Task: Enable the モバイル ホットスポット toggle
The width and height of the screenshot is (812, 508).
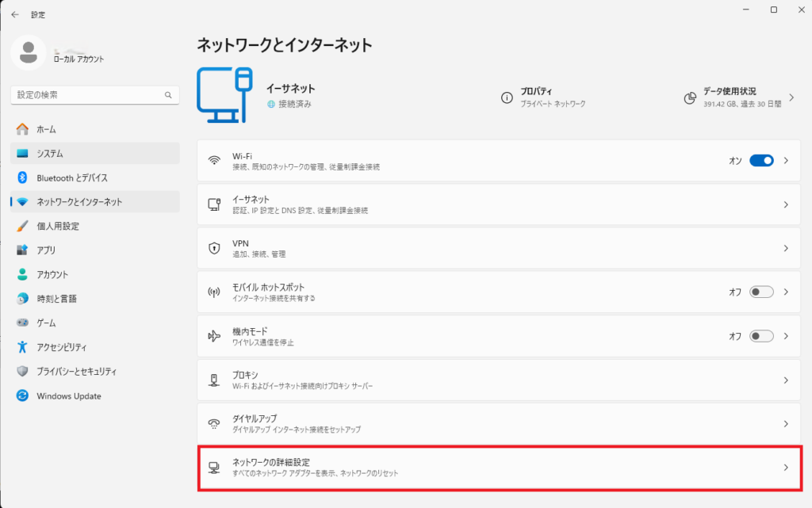Action: pos(760,292)
